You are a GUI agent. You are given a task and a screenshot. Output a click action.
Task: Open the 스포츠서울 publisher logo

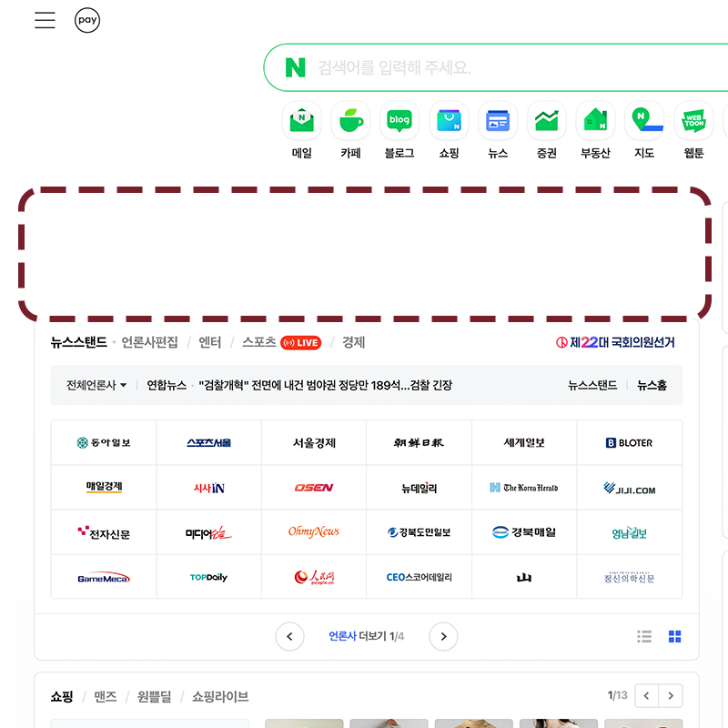pos(209,442)
